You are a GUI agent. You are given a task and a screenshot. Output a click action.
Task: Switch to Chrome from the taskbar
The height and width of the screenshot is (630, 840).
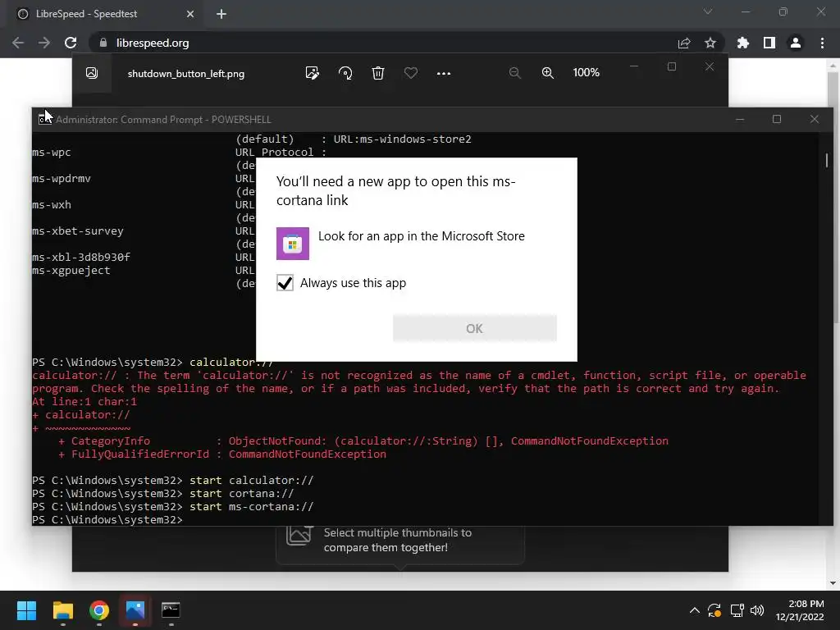[99, 610]
